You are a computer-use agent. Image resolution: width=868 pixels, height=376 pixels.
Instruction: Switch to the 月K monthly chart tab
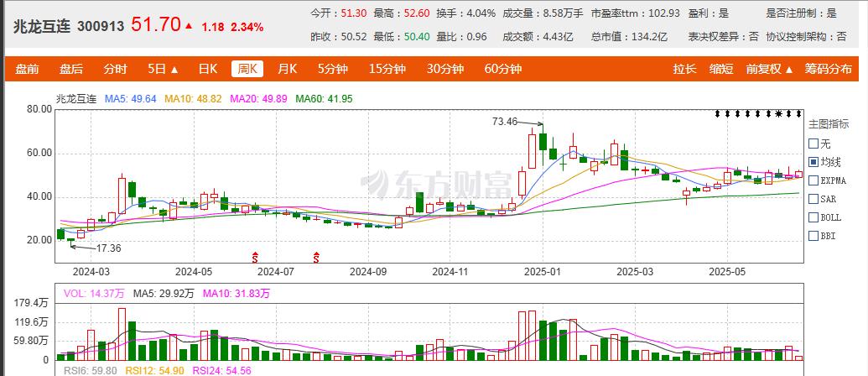coord(288,69)
